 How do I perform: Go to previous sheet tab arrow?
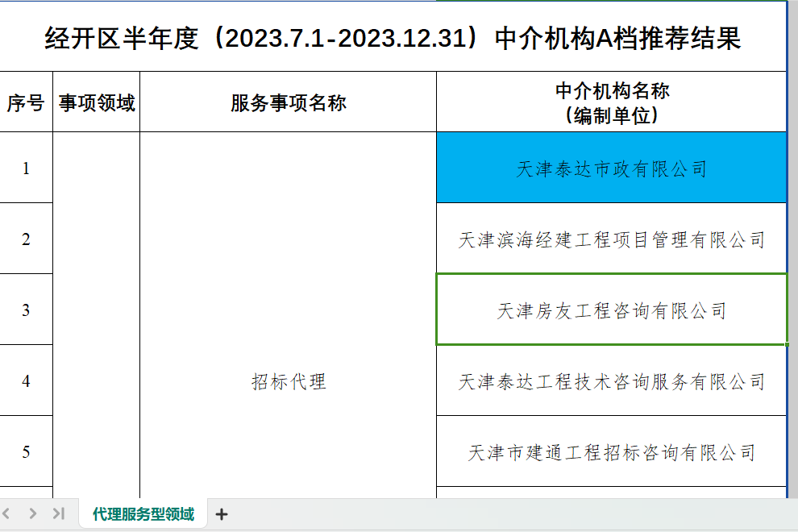point(6,513)
